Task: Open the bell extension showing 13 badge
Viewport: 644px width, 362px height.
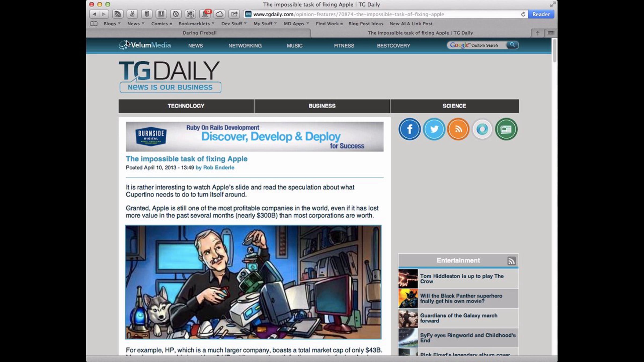Action: (x=205, y=14)
